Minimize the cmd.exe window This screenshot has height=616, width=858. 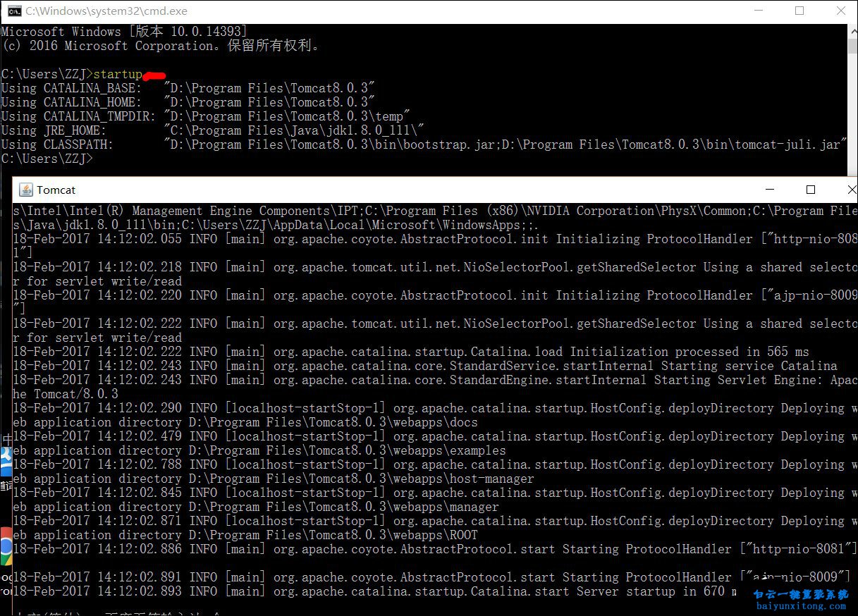(x=758, y=11)
